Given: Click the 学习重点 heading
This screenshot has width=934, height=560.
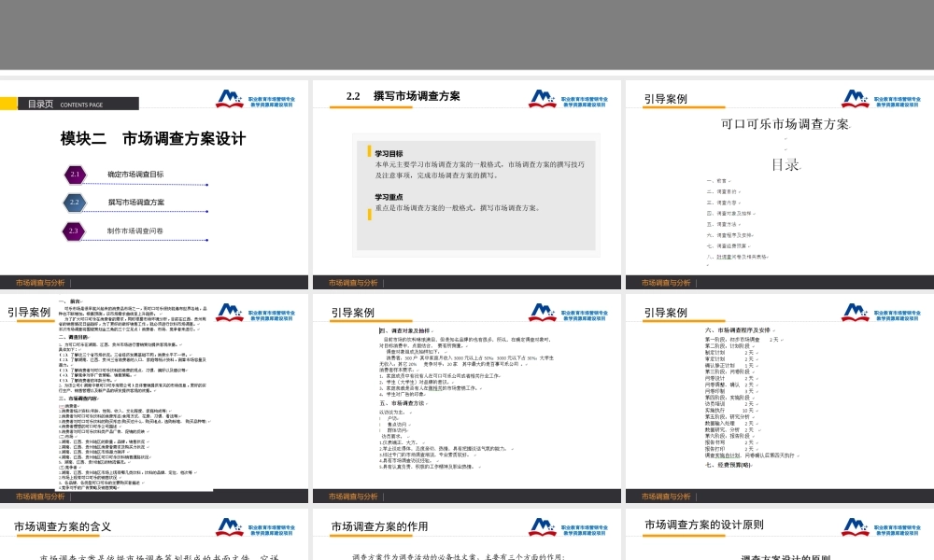Looking at the screenshot, I should point(389,197).
